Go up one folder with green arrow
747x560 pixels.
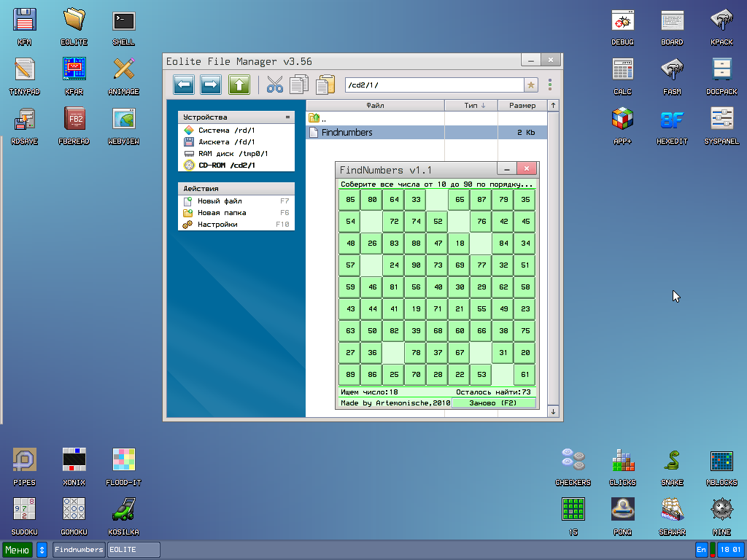coord(239,85)
